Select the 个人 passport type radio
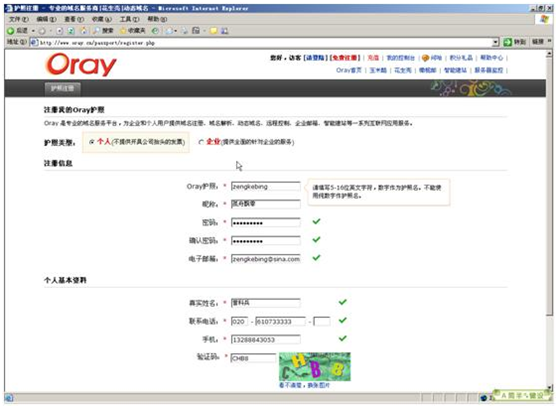This screenshot has width=558, height=408. point(92,142)
